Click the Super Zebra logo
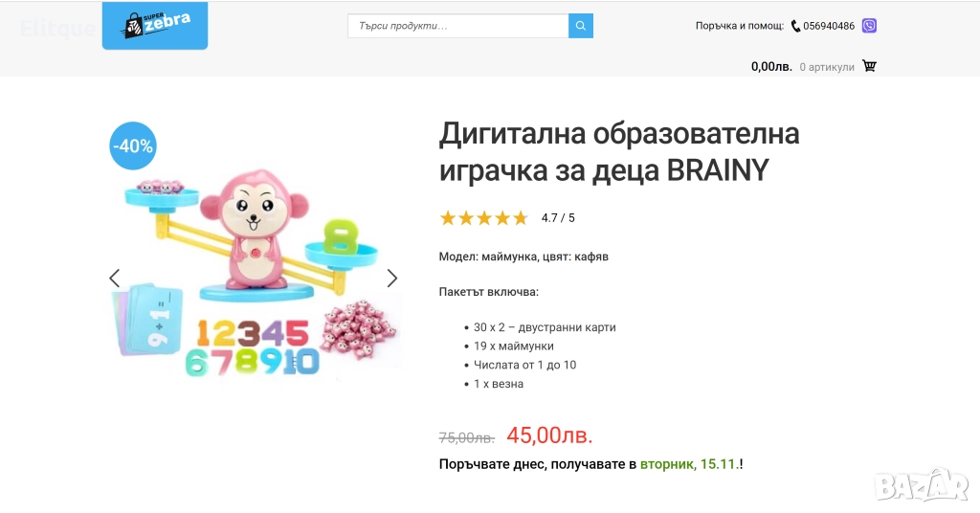 (155, 25)
